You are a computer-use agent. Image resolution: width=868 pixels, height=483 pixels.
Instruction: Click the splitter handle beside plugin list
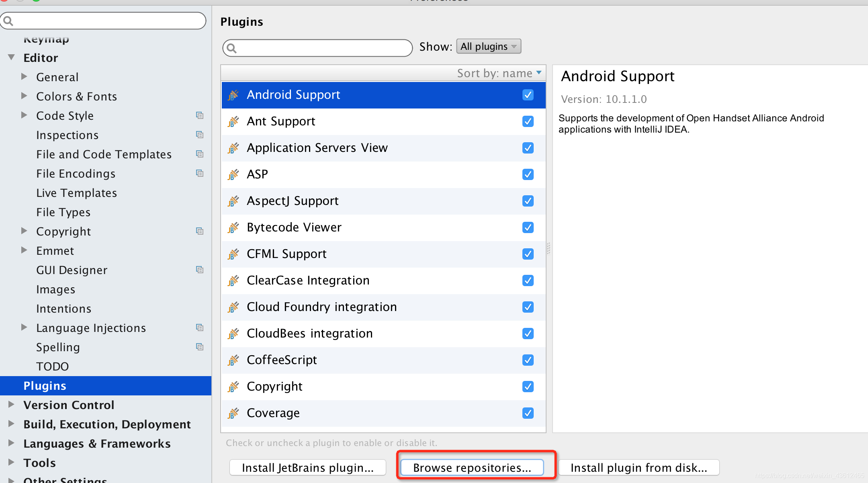[549, 248]
